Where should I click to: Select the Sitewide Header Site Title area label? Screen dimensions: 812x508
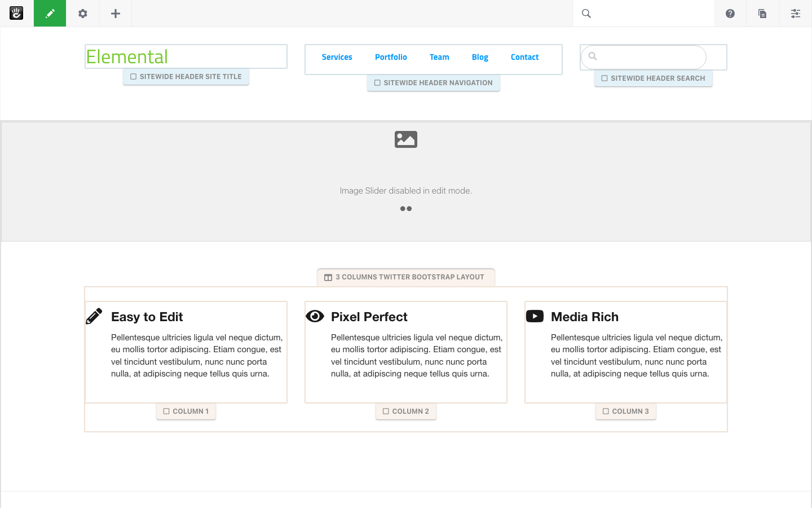coord(186,77)
